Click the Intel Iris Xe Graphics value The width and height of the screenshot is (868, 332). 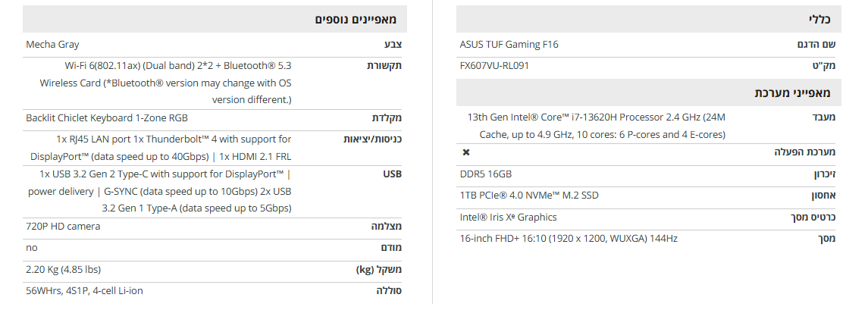click(508, 217)
